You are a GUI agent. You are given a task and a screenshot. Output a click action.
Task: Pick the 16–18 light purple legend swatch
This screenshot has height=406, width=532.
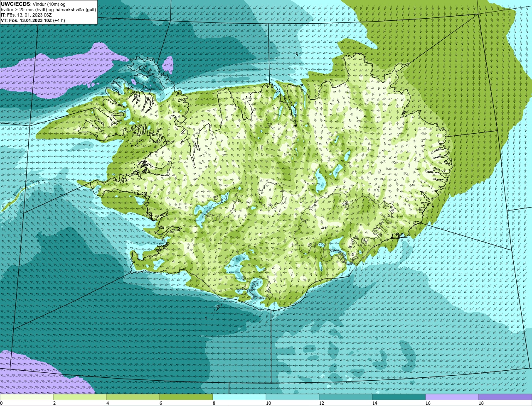tap(452, 397)
